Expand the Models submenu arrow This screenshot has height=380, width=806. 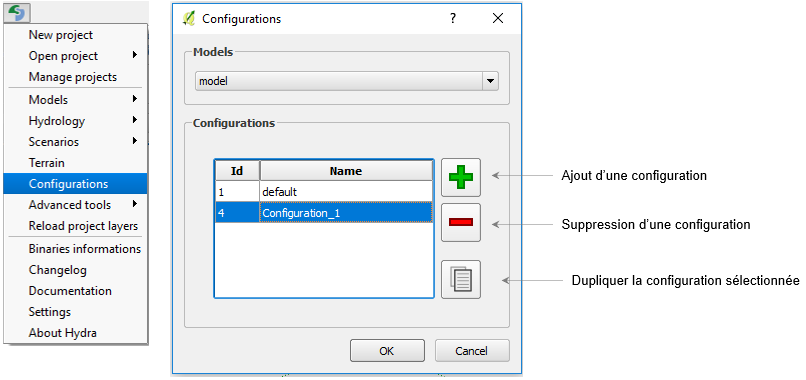tap(135, 99)
